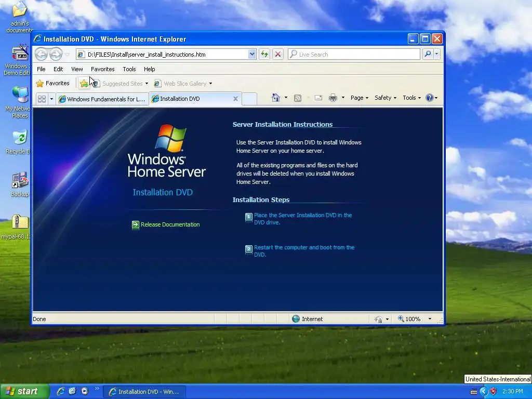Viewport: 532px width, 399px height.
Task: Expand the address bar dropdown arrow
Action: point(252,54)
